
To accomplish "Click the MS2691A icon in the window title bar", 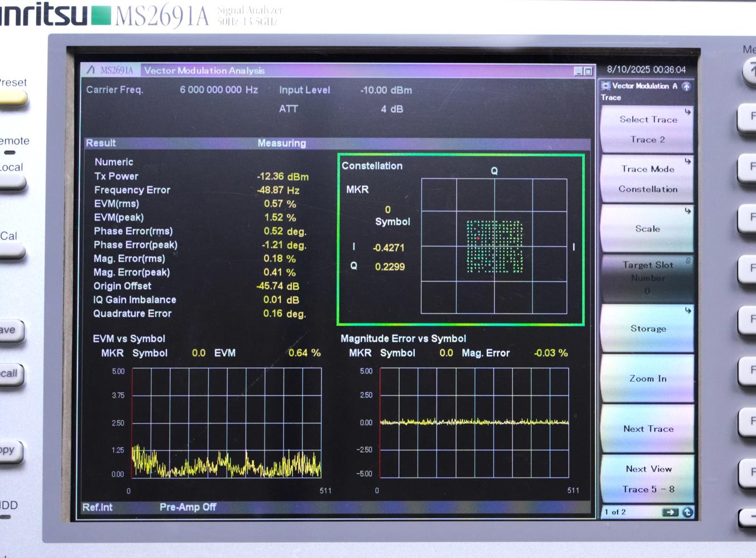I will [91, 70].
